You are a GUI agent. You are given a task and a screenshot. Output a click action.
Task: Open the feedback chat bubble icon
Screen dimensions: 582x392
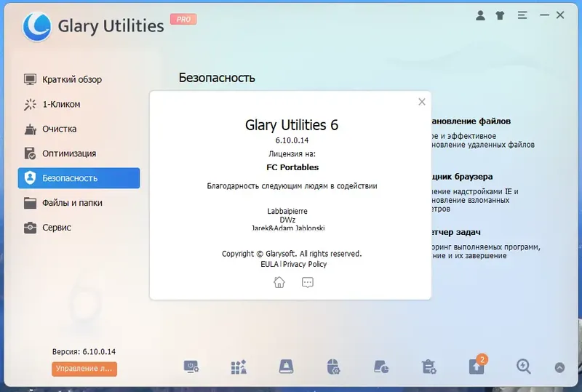307,282
